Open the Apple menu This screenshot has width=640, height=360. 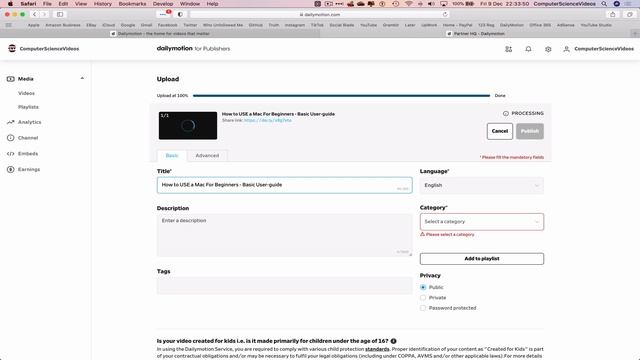pos(10,4)
